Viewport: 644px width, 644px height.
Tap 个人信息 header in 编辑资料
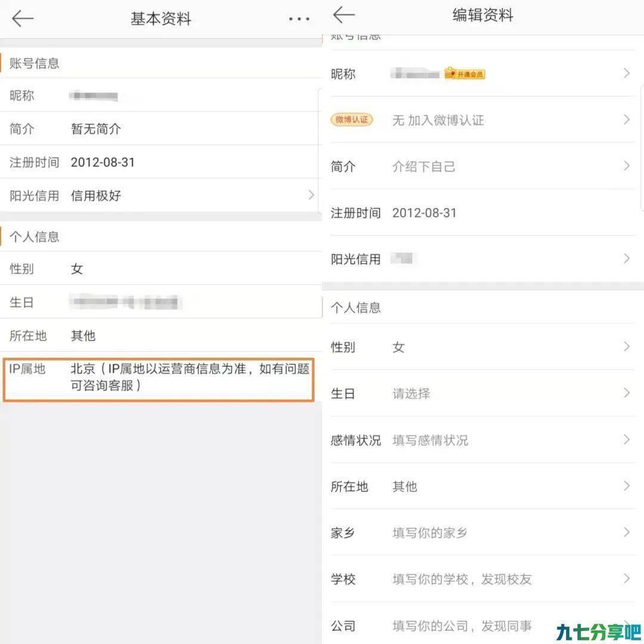pos(355,308)
